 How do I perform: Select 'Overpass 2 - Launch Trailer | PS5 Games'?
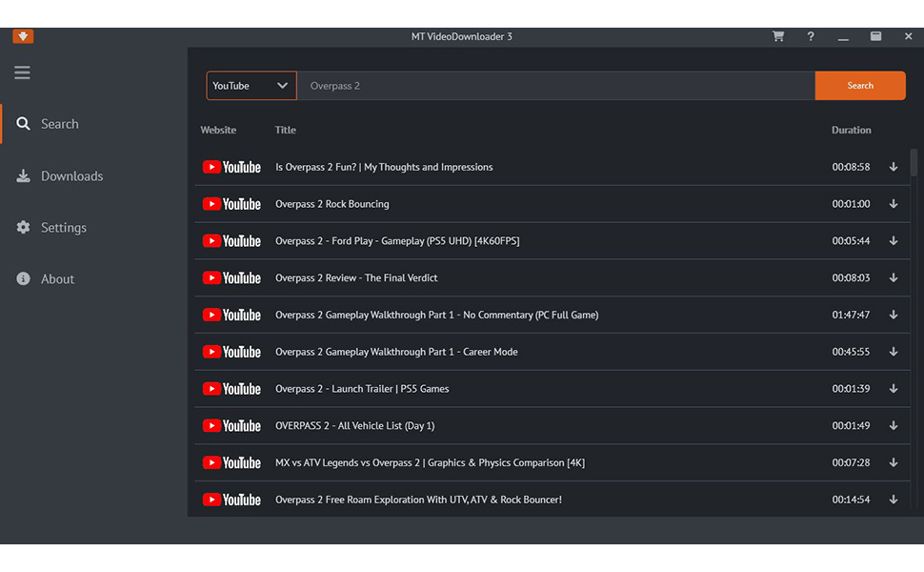tap(362, 389)
